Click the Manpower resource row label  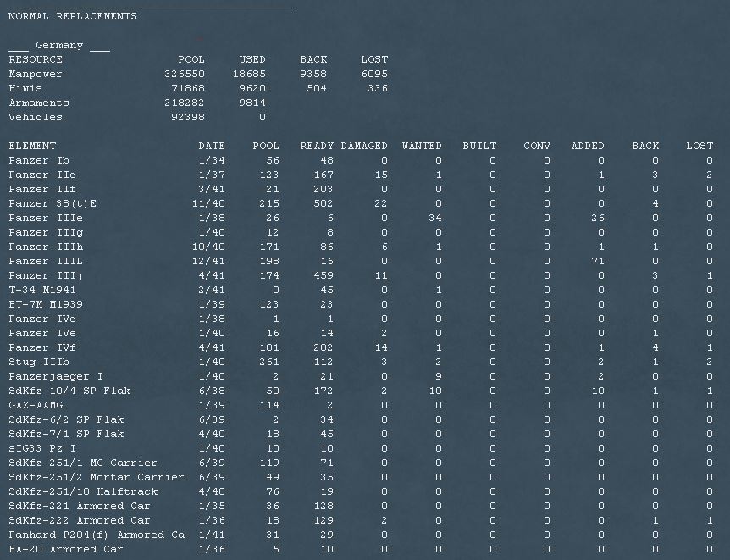click(x=36, y=74)
